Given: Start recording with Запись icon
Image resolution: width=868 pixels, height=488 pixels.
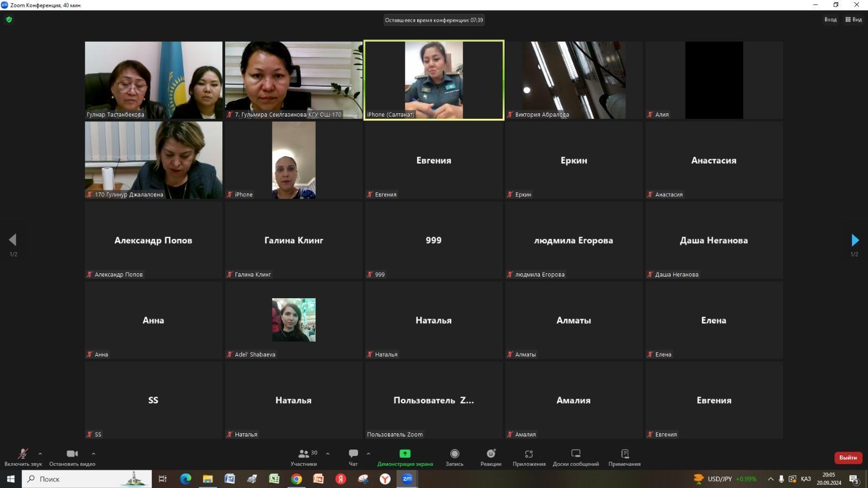Looking at the screenshot, I should tap(455, 454).
